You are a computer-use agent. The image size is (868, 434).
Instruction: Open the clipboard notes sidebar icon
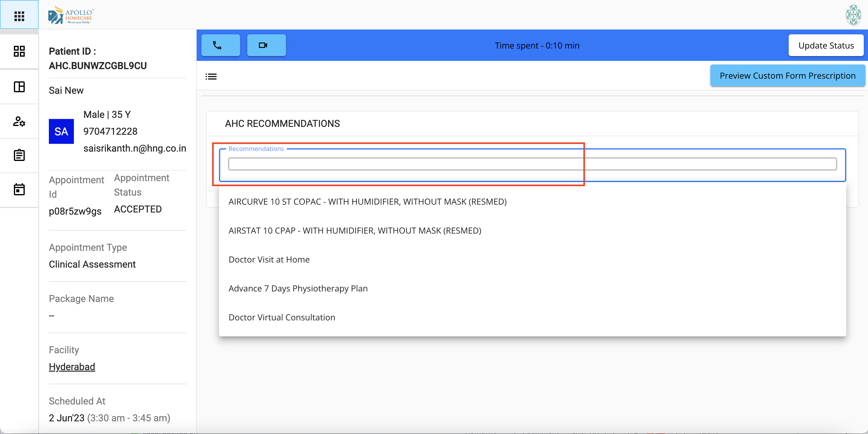[19, 155]
